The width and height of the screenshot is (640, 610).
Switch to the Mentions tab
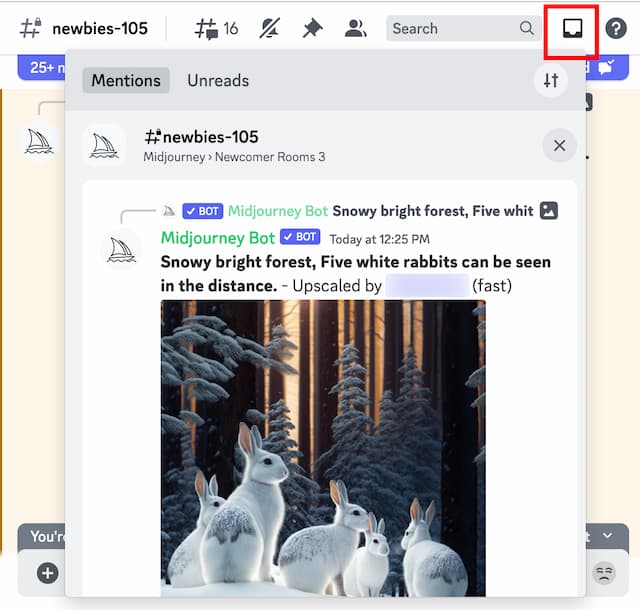(x=126, y=80)
